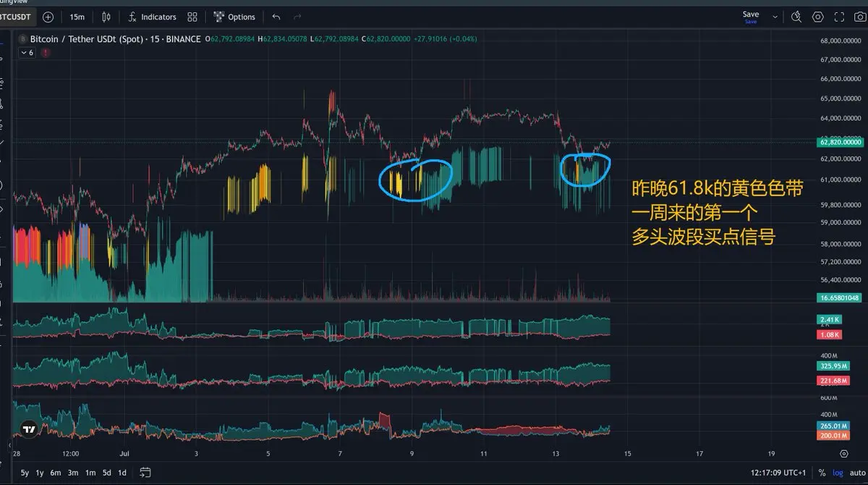This screenshot has width=868, height=485.
Task: Click the red 221.68M value label
Action: (833, 381)
